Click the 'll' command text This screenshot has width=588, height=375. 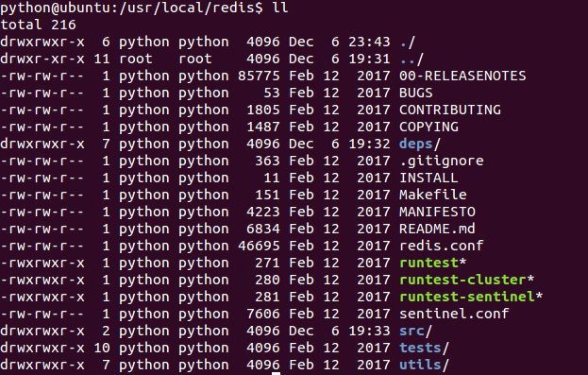[x=280, y=8]
